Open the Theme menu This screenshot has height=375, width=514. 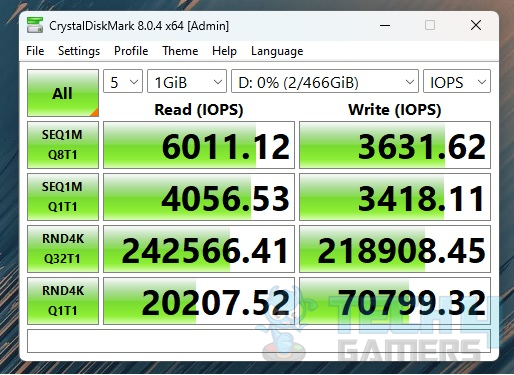click(x=180, y=51)
